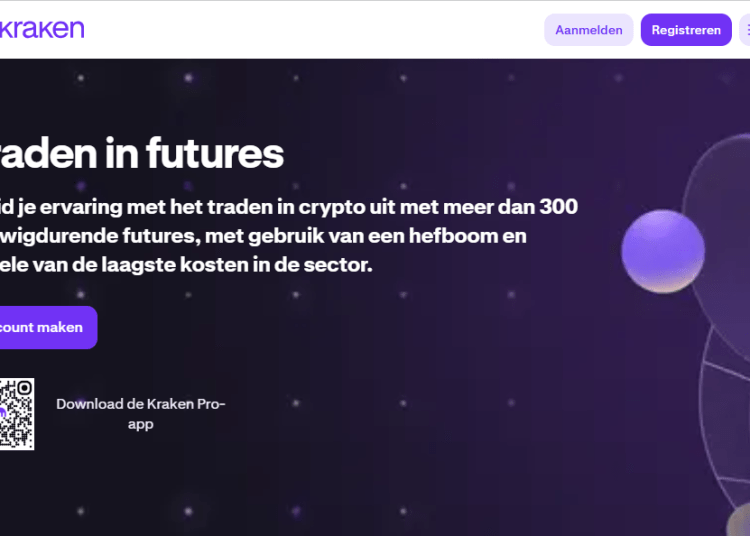Open the hamburger menu beside Registreren

click(744, 30)
